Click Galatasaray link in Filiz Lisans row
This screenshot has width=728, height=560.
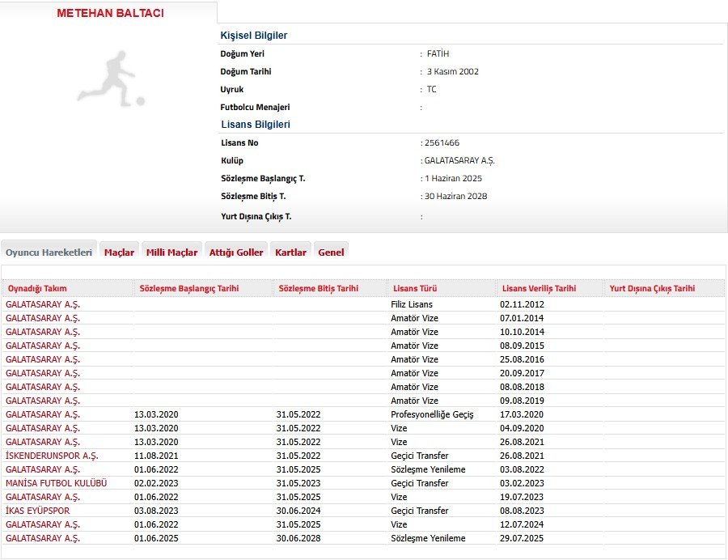(43, 304)
